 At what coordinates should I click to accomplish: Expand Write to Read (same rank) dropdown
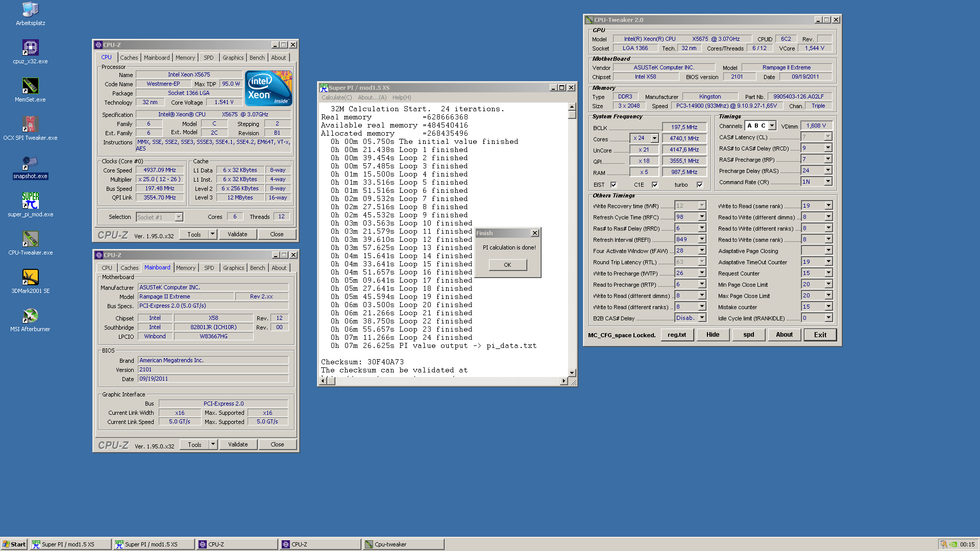pyautogui.click(x=828, y=206)
